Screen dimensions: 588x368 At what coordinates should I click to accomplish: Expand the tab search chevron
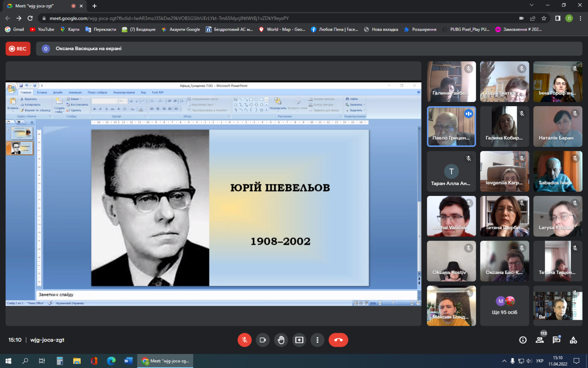click(x=531, y=5)
